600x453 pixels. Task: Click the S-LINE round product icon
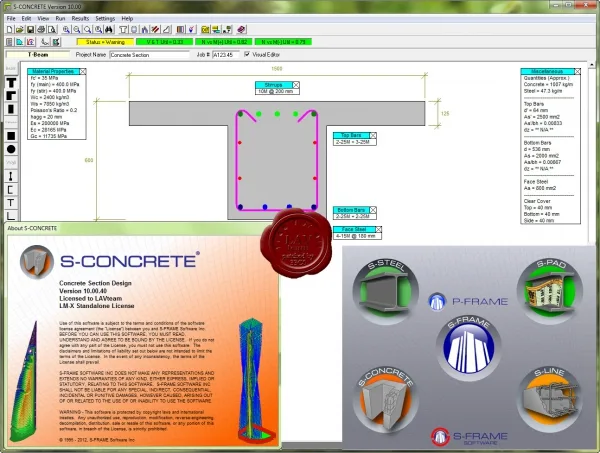pos(550,399)
